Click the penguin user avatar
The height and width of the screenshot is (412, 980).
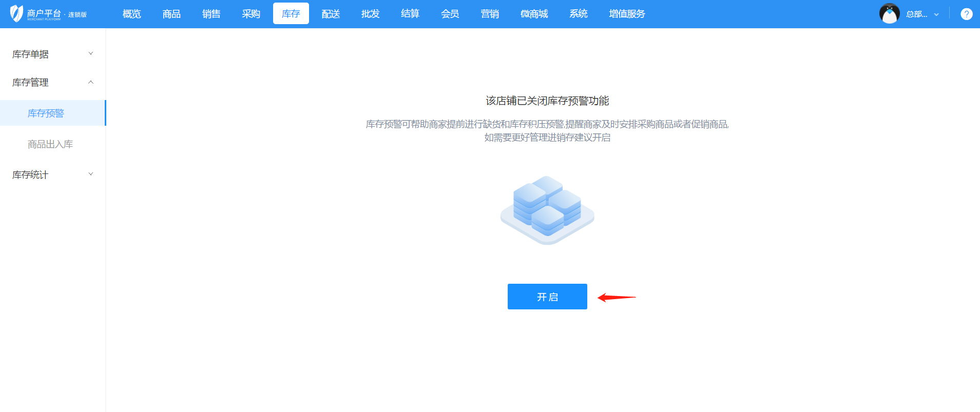coord(889,14)
